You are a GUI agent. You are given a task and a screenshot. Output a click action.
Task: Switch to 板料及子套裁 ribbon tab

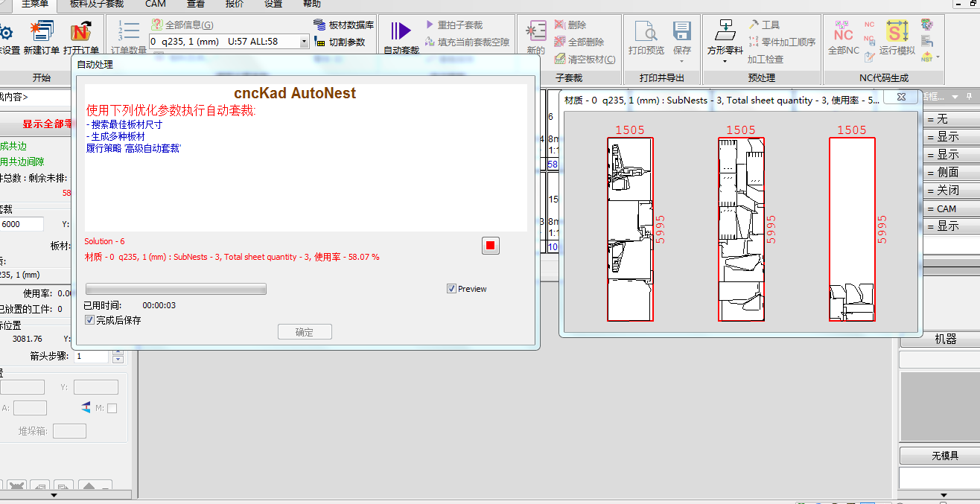tap(97, 4)
